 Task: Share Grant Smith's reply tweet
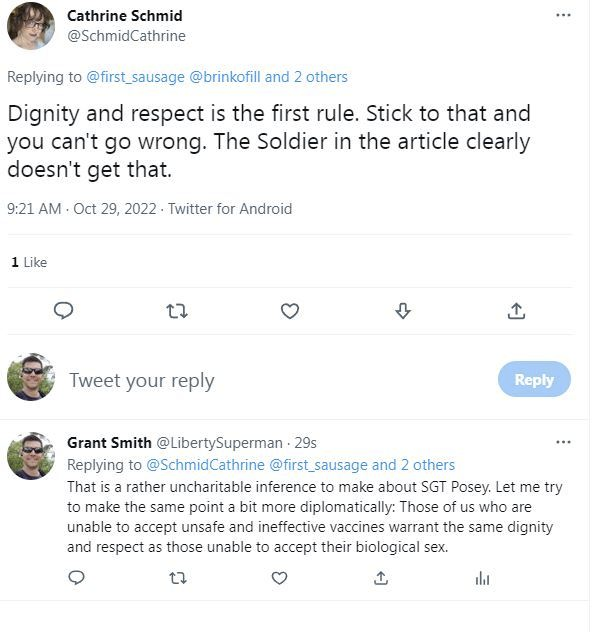[381, 578]
